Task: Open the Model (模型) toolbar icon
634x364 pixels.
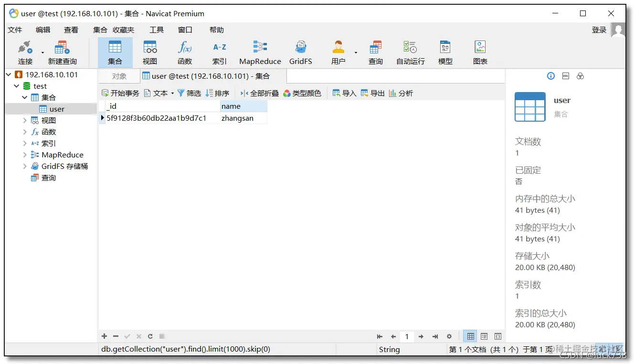Action: click(x=445, y=52)
